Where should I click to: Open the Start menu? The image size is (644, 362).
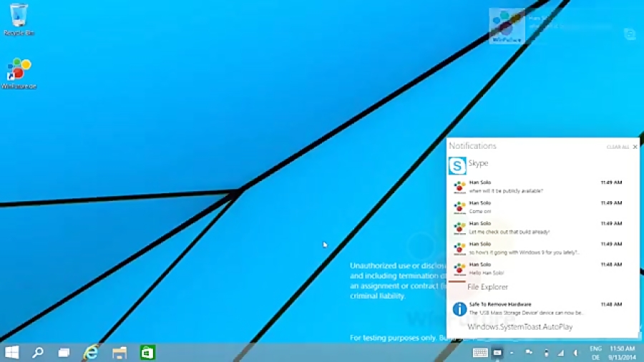(12, 353)
